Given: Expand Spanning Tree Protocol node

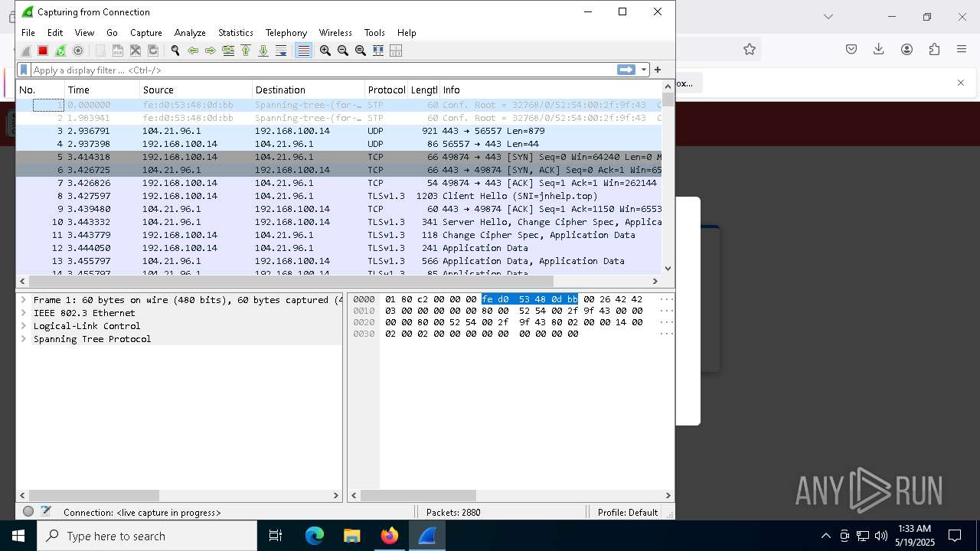Looking at the screenshot, I should pos(24,339).
